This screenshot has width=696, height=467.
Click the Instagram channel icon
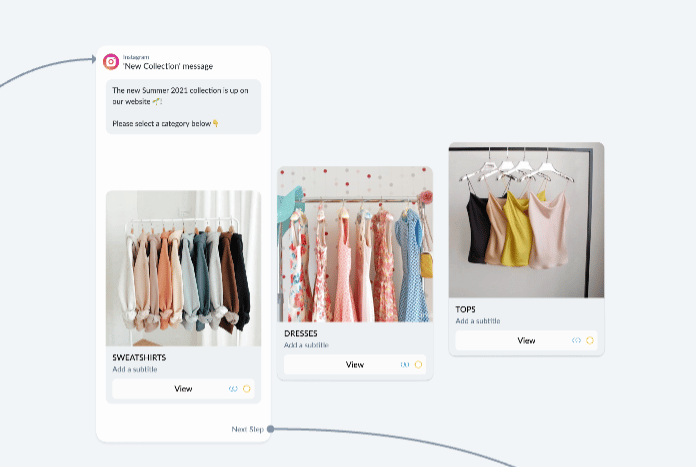[111, 62]
